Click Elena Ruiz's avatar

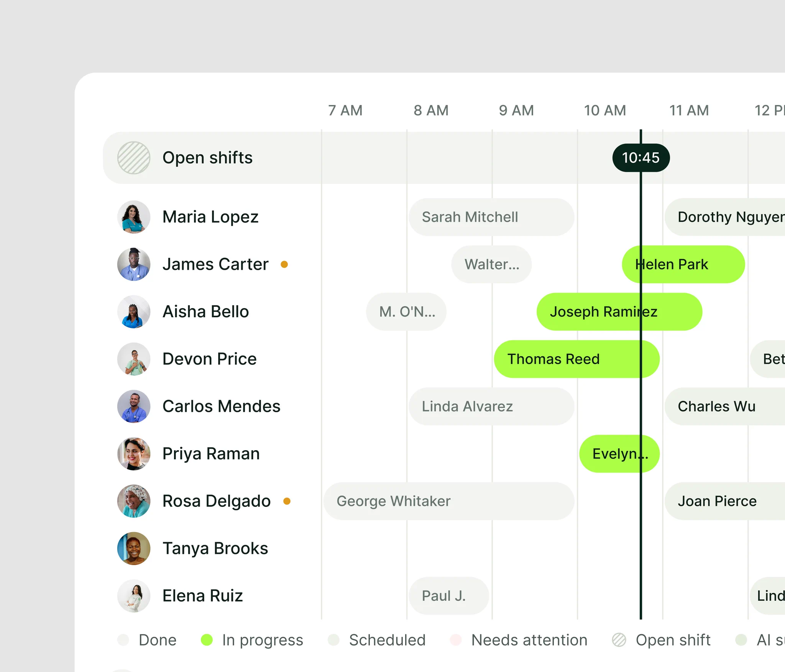click(x=133, y=596)
